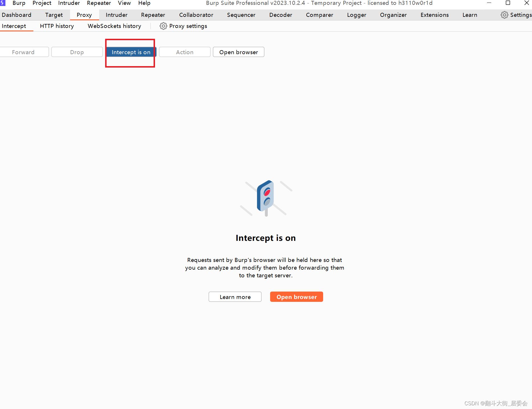This screenshot has height=409, width=532.
Task: Open the Action dropdown button
Action: click(185, 52)
